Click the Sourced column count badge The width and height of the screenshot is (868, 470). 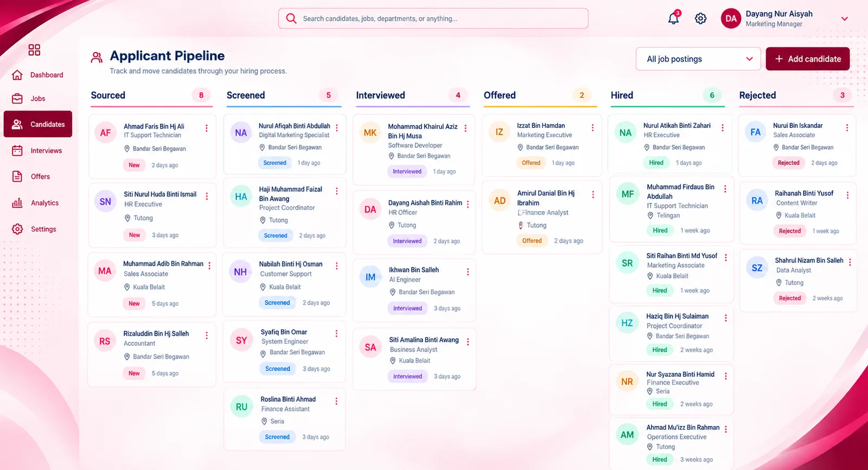[x=201, y=95]
